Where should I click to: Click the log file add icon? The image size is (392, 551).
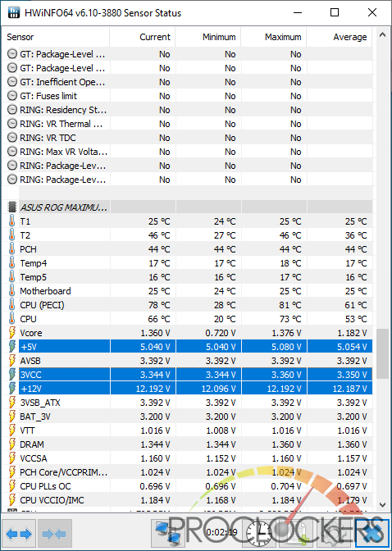pos(294,534)
